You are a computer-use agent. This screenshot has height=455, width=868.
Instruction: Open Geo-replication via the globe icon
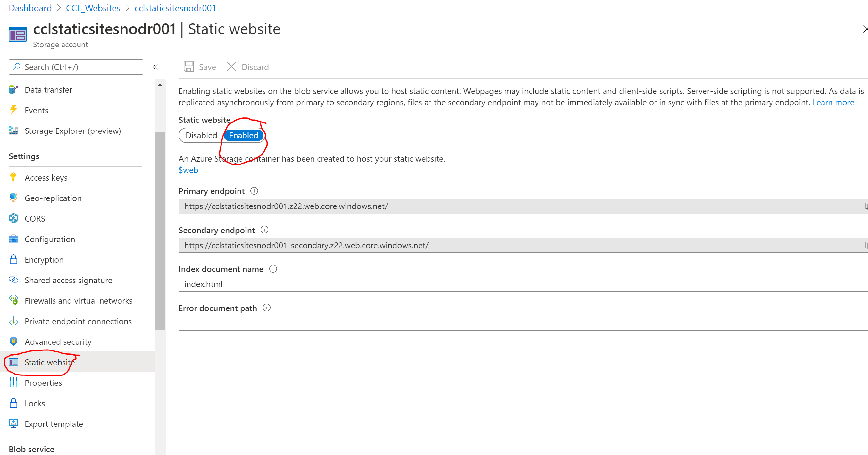click(13, 198)
